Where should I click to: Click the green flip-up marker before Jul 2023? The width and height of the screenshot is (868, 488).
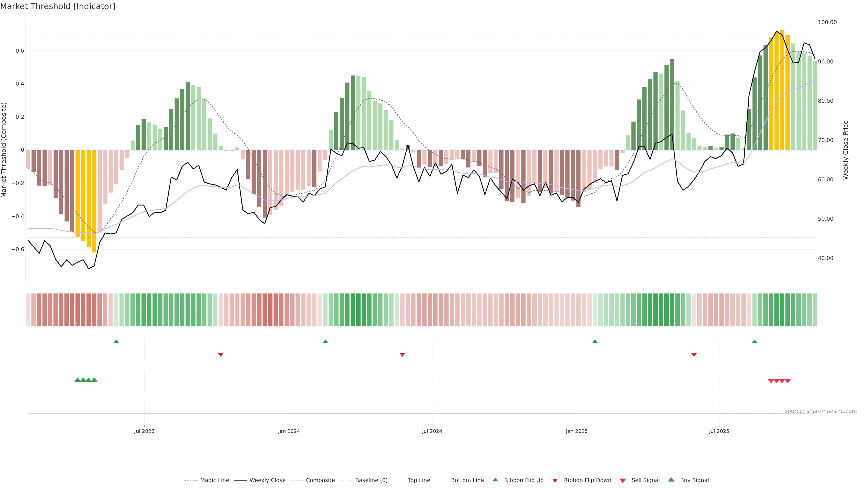pyautogui.click(x=116, y=342)
